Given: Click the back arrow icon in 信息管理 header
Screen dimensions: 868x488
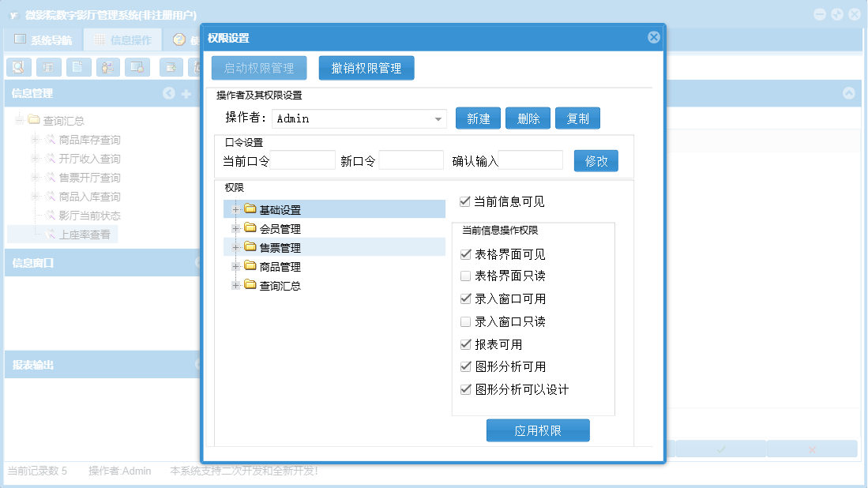Looking at the screenshot, I should (x=169, y=93).
